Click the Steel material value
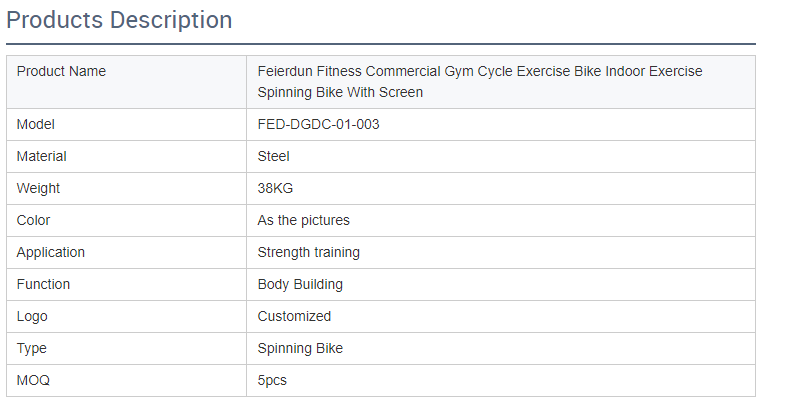 [274, 157]
